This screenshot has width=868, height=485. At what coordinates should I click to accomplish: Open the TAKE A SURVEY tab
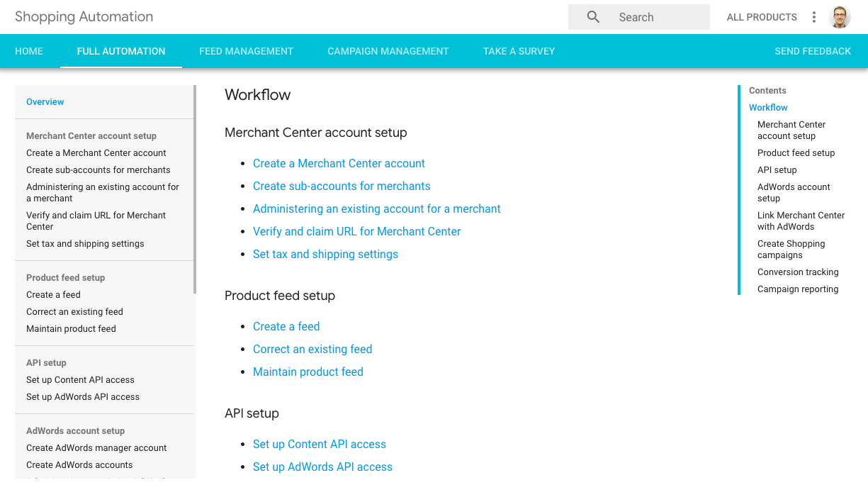(x=519, y=51)
